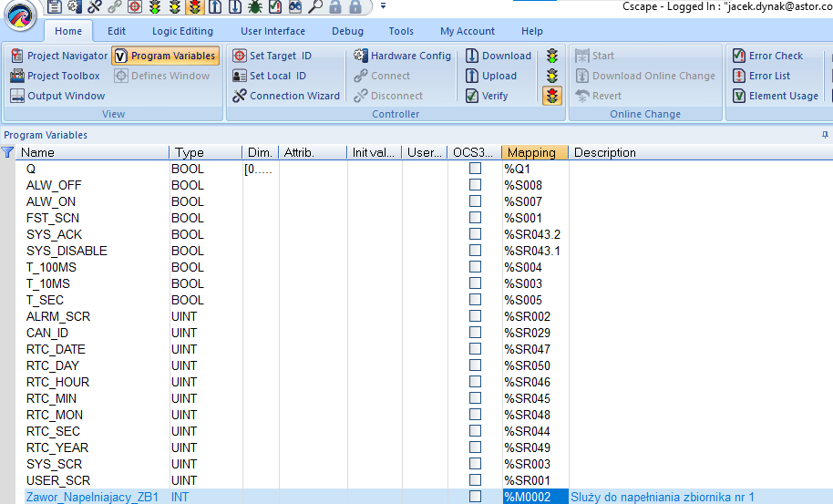
Task: Click the red target ID icon in quick toolbar
Action: pos(135,6)
